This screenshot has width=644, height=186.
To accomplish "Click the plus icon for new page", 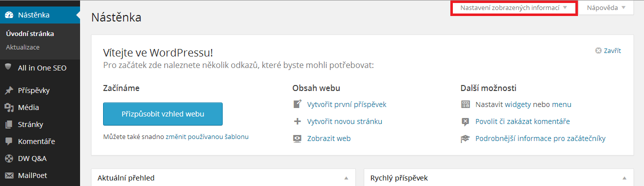I will click(x=297, y=121).
